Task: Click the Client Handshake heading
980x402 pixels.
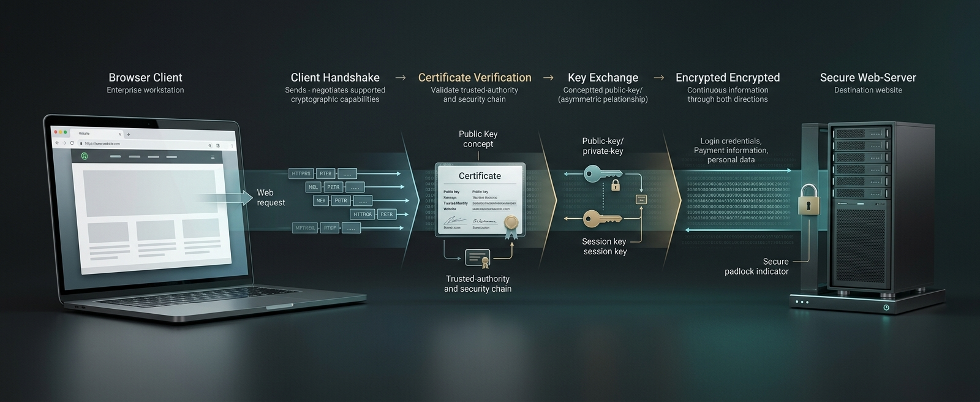Action: tap(335, 77)
